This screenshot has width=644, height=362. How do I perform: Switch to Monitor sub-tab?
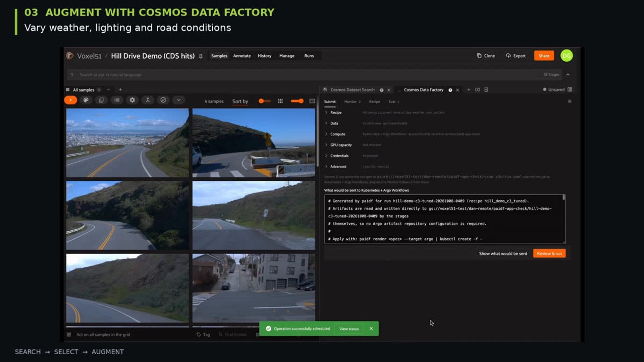click(352, 102)
